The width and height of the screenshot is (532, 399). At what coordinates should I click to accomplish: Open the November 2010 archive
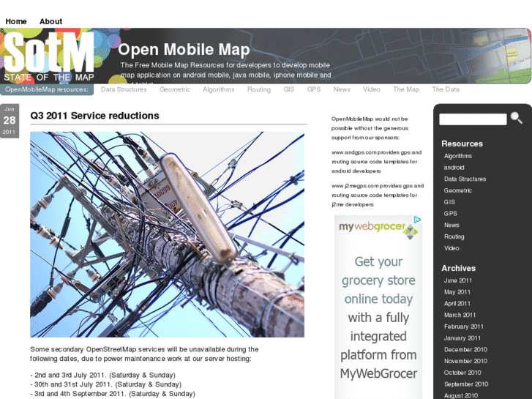465,362
